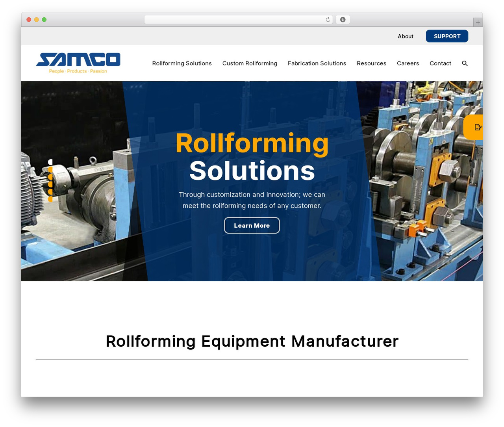Open the About link
Image resolution: width=504 pixels, height=427 pixels.
pyautogui.click(x=406, y=36)
